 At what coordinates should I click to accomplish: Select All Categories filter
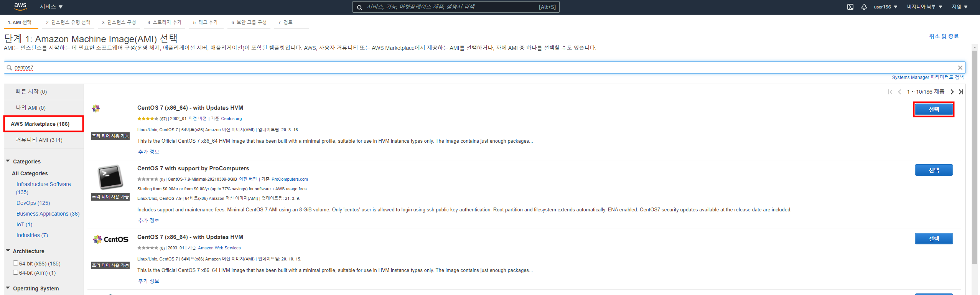(30, 173)
